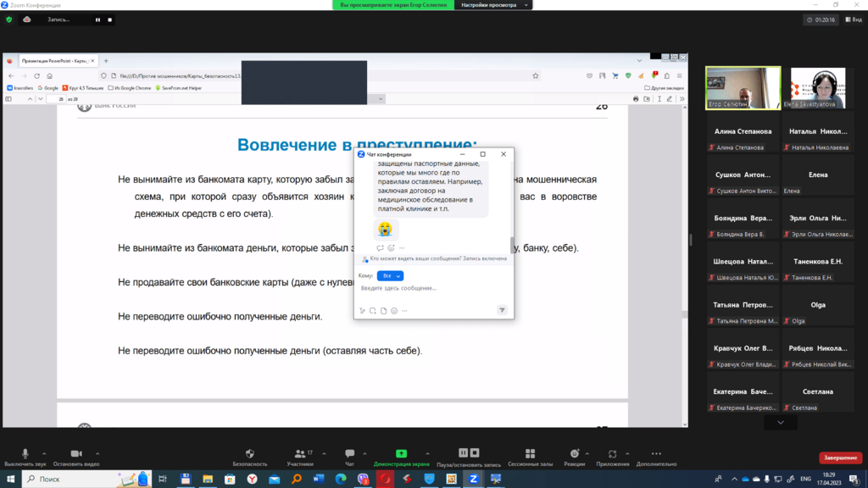Open Word from the Windows taskbar
Image resolution: width=868 pixels, height=488 pixels.
pos(319,480)
